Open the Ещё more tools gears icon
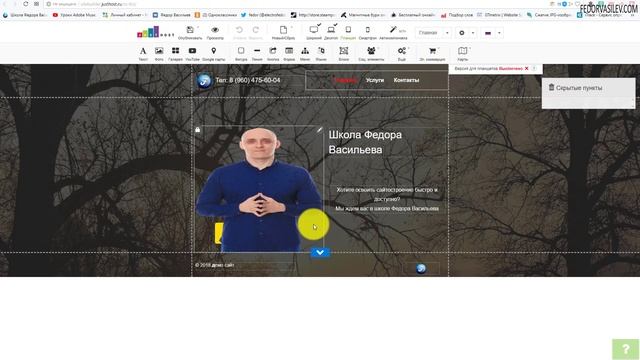Screen dimensions: 640x360 (x=402, y=51)
